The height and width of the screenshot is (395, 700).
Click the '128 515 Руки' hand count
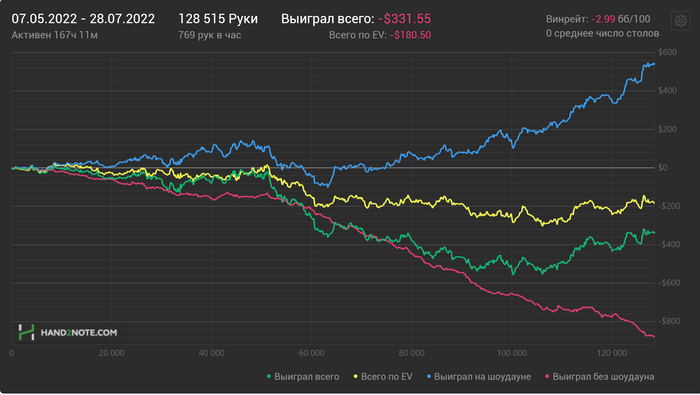click(218, 19)
